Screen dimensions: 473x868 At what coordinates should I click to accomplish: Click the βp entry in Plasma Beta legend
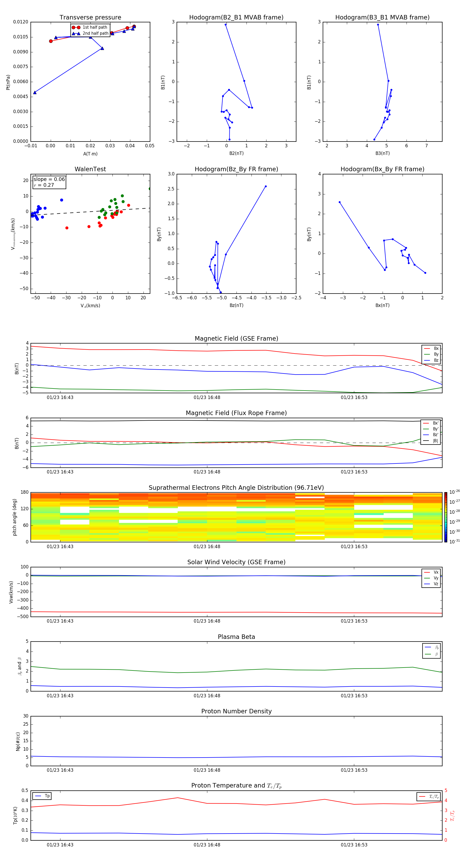click(432, 647)
